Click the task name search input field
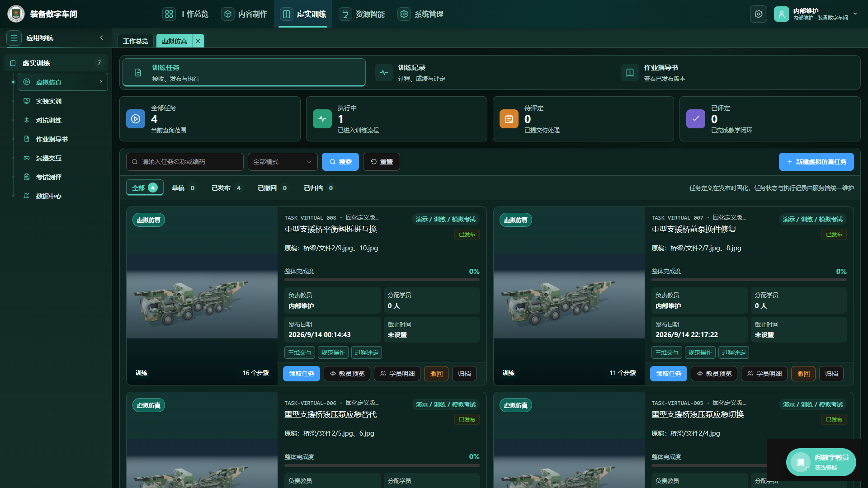868x488 pixels. 185,162
